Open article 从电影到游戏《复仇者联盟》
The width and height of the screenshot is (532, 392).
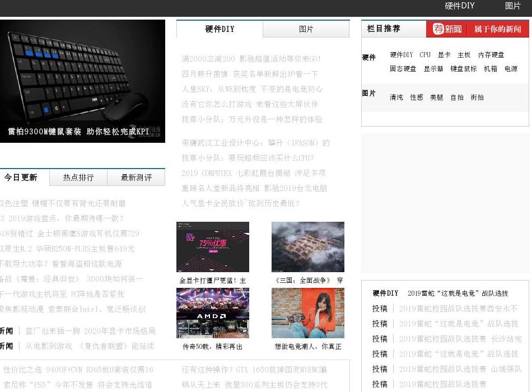pos(90,346)
